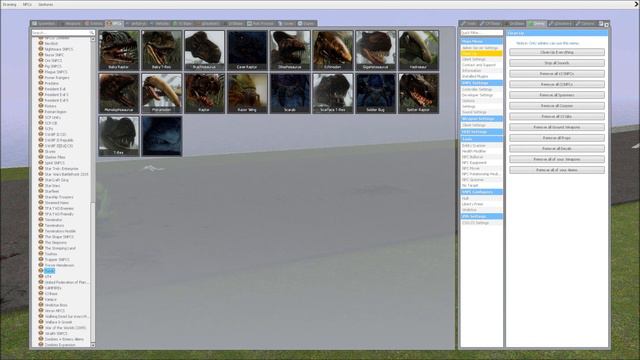Open the Star Trek: Enterprise category
Viewport: 640px width, 360px height.
tap(61, 169)
